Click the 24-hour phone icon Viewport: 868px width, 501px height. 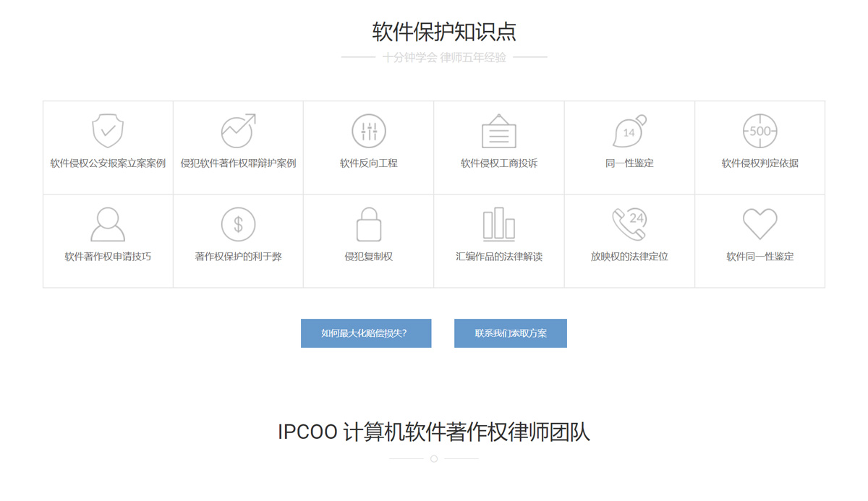click(629, 224)
